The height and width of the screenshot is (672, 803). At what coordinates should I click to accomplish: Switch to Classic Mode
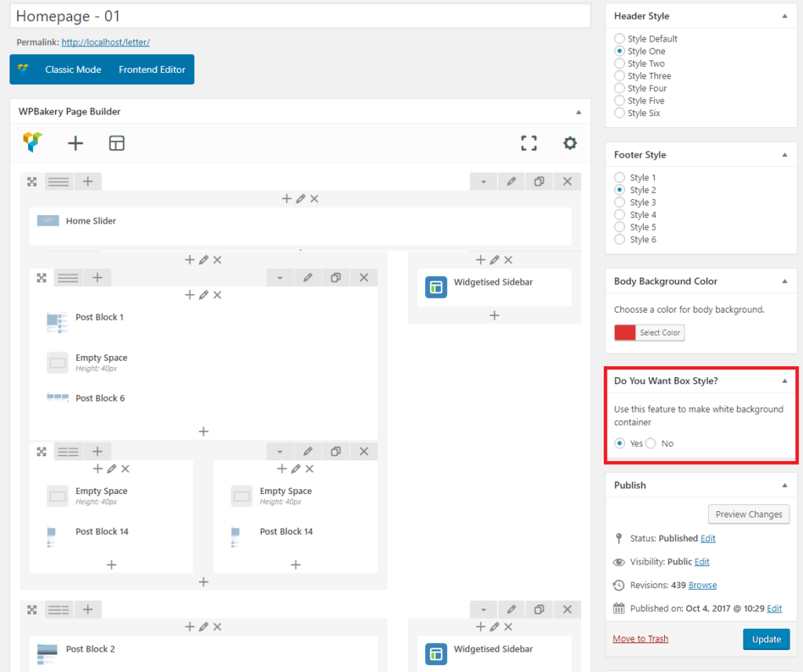tap(73, 70)
